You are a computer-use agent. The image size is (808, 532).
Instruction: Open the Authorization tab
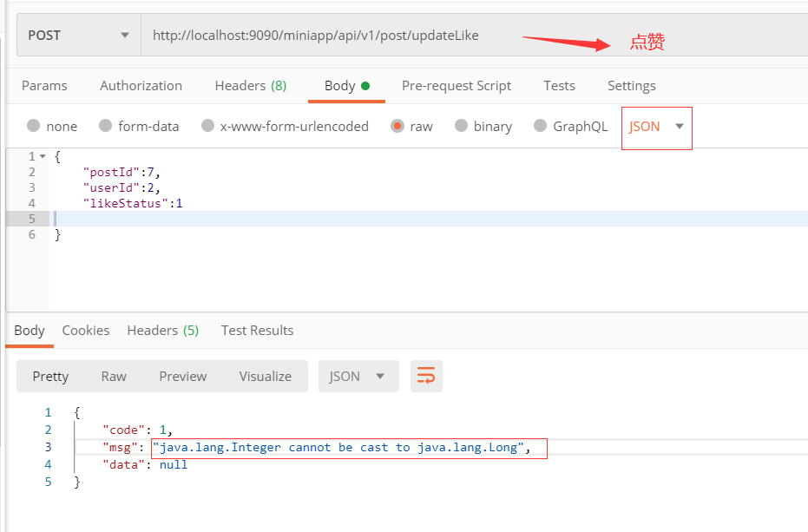pos(141,86)
